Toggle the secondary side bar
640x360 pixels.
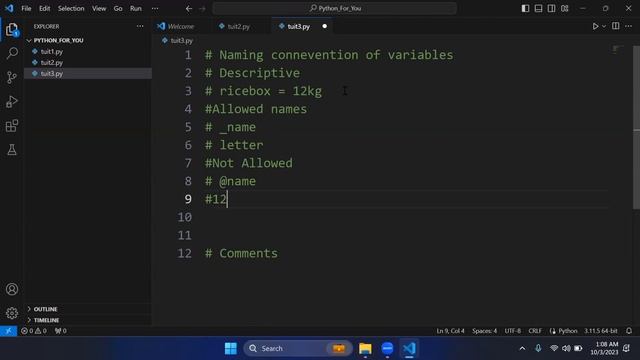[x=551, y=8]
